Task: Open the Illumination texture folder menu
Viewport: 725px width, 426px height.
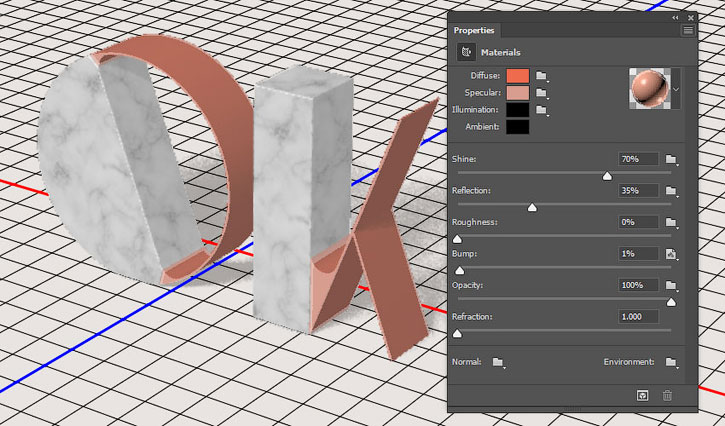Action: [541, 110]
